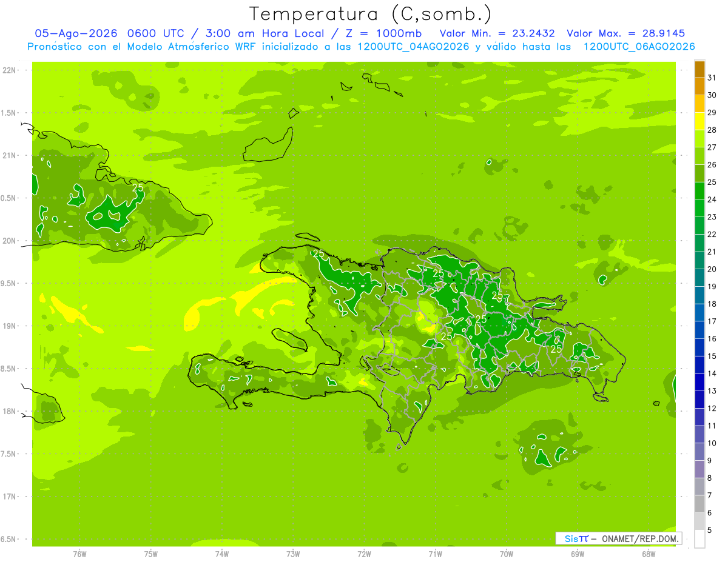The width and height of the screenshot is (728, 562).
Task: Click the 'SisPI - ONAMET/REP.DOM.' credit label
Action: point(618,538)
